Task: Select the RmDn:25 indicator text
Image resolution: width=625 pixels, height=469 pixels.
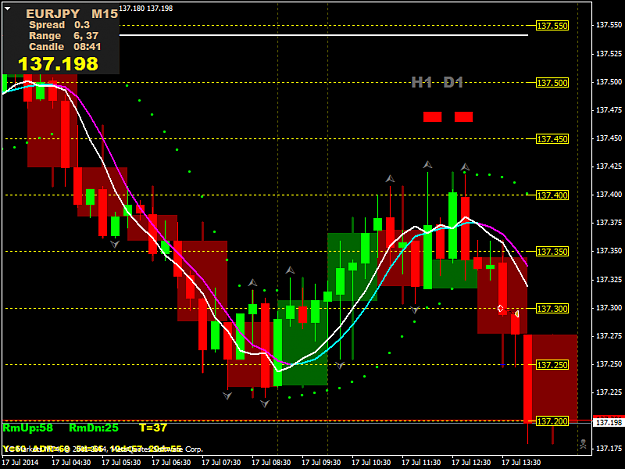Action: click(94, 428)
